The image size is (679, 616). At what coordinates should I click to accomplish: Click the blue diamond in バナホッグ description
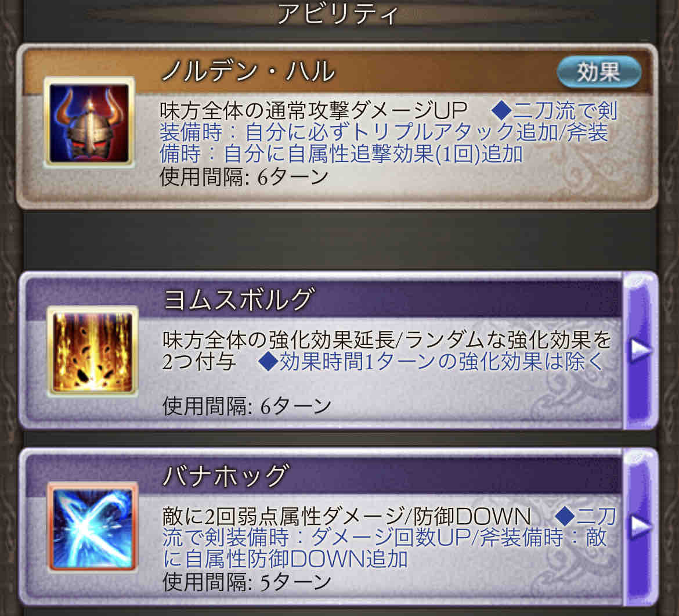click(565, 516)
